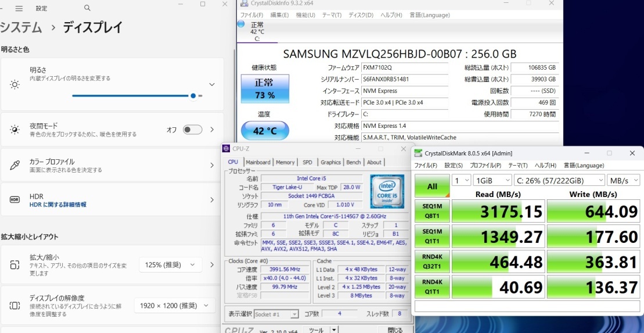Open the MB/s unit dropdown

pos(624,180)
